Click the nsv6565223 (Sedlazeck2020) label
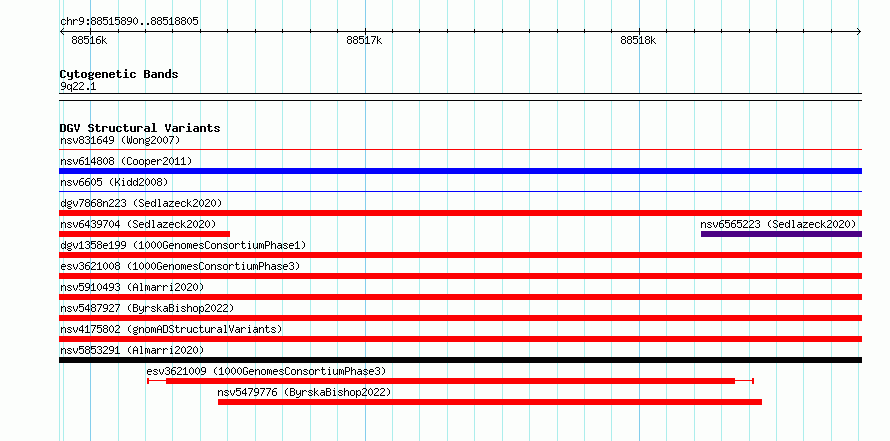This screenshot has width=890, height=441. coord(778,224)
